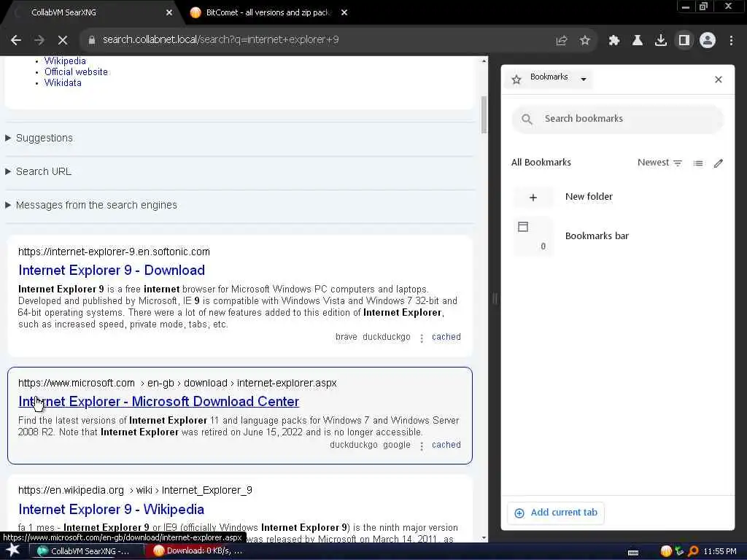Open the Wikipedia link in infobox
747x560 pixels.
[x=65, y=61]
